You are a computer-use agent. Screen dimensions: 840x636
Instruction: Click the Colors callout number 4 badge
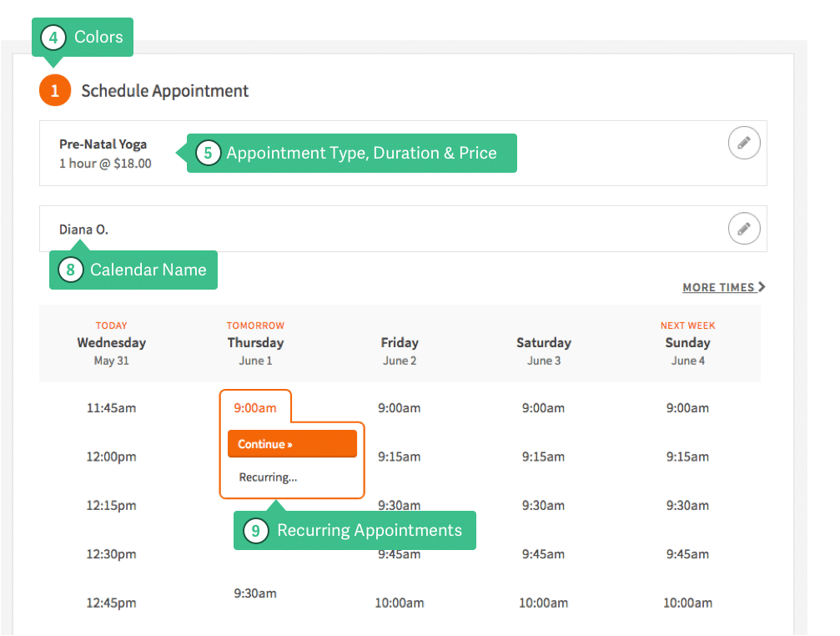point(53,38)
